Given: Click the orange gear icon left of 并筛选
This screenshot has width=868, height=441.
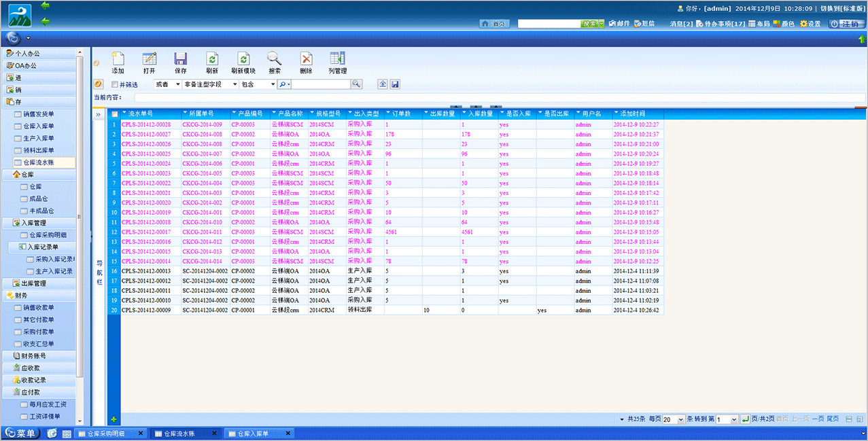Looking at the screenshot, I should (x=98, y=84).
